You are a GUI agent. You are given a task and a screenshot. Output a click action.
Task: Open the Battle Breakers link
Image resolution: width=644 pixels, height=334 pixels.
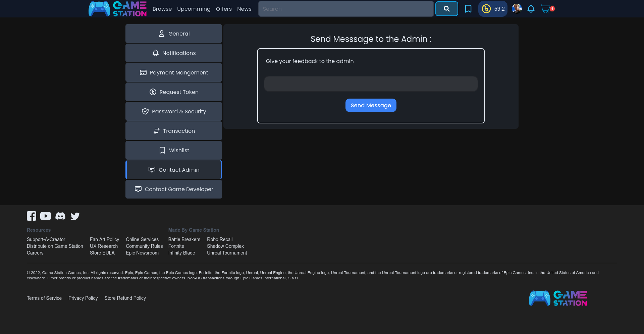coord(184,239)
